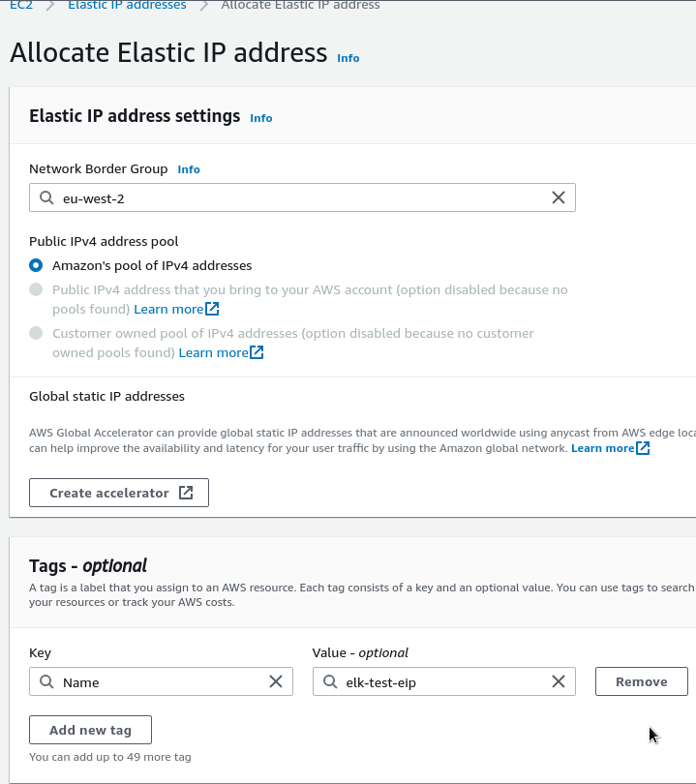The image size is (696, 784).
Task: Clear the Network Border Group field
Action: [x=559, y=197]
